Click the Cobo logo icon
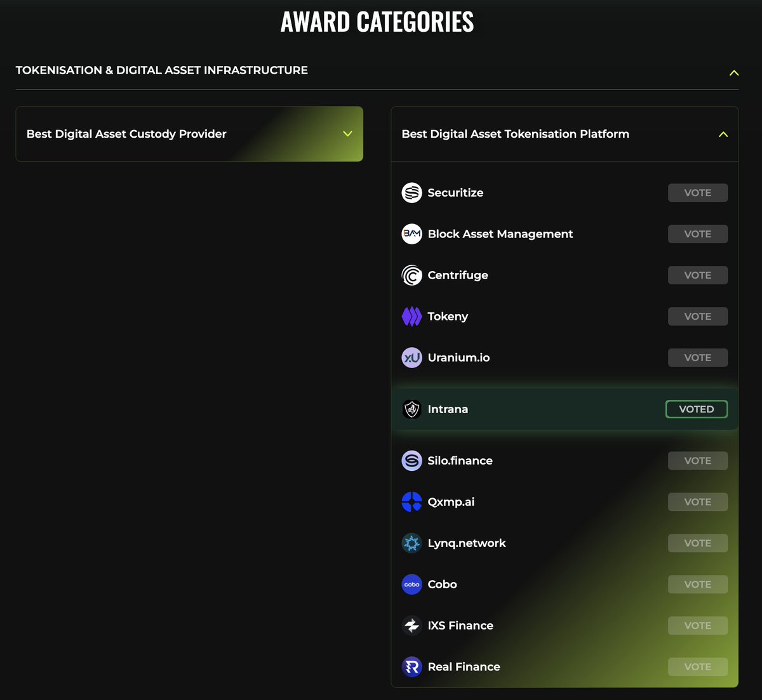This screenshot has width=762, height=700. pos(412,584)
